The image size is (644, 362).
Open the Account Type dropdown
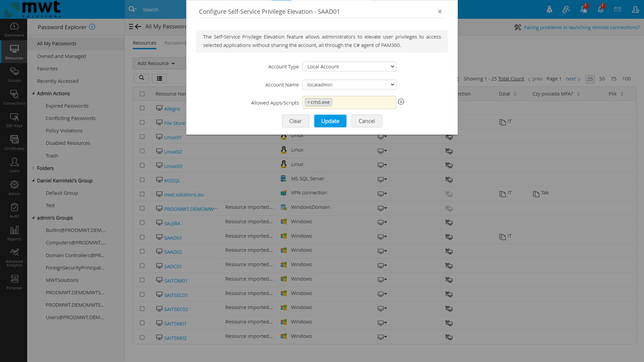(349, 66)
